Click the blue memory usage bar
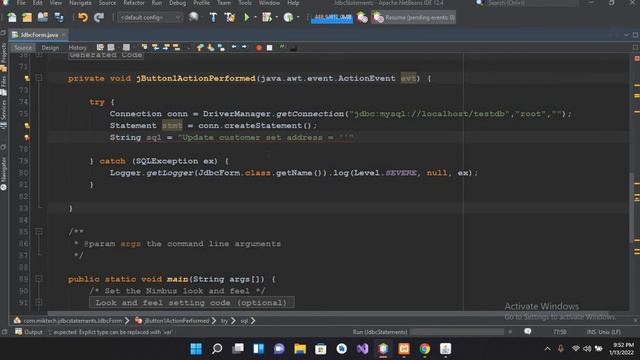 (x=332, y=18)
